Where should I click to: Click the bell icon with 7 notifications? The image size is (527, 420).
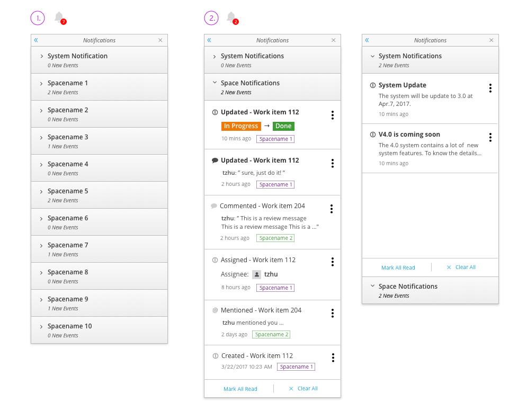pyautogui.click(x=58, y=17)
